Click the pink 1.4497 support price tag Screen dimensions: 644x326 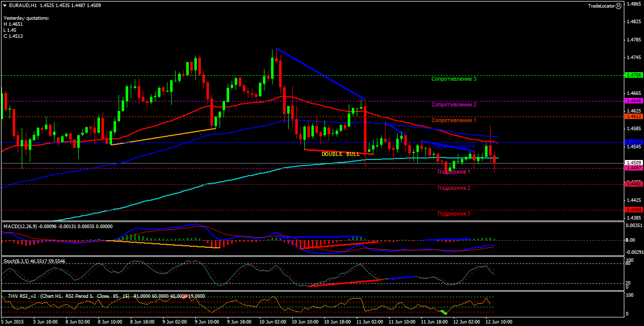point(633,168)
